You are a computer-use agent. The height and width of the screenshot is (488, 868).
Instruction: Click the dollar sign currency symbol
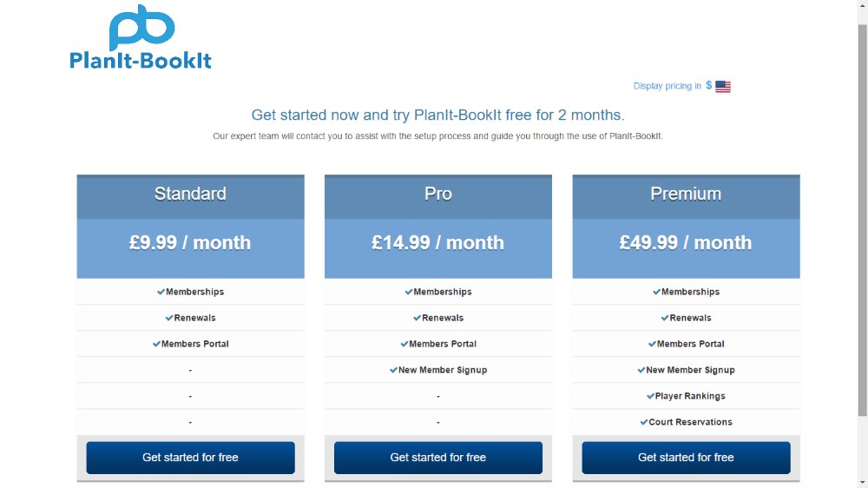pos(708,85)
